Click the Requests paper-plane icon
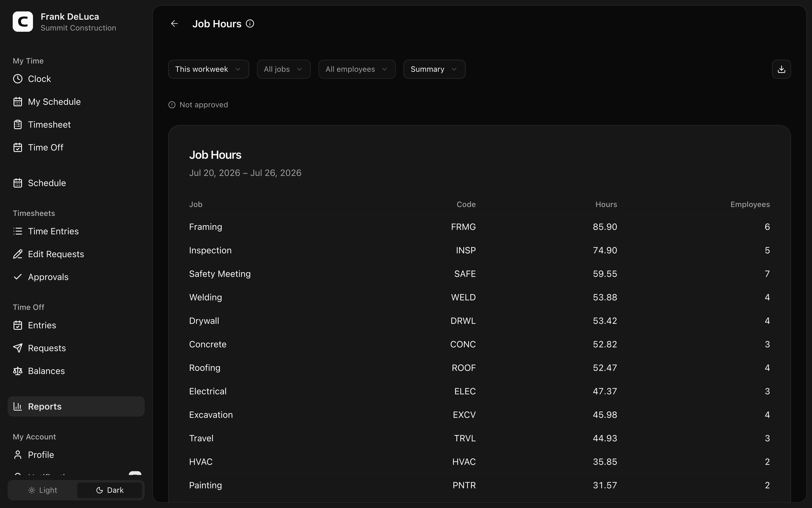Image resolution: width=812 pixels, height=508 pixels. (x=18, y=348)
